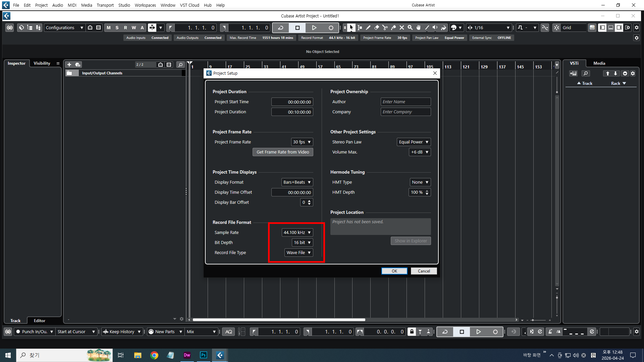This screenshot has height=362, width=644.
Task: Select the Range Selection tool
Action: point(360,27)
